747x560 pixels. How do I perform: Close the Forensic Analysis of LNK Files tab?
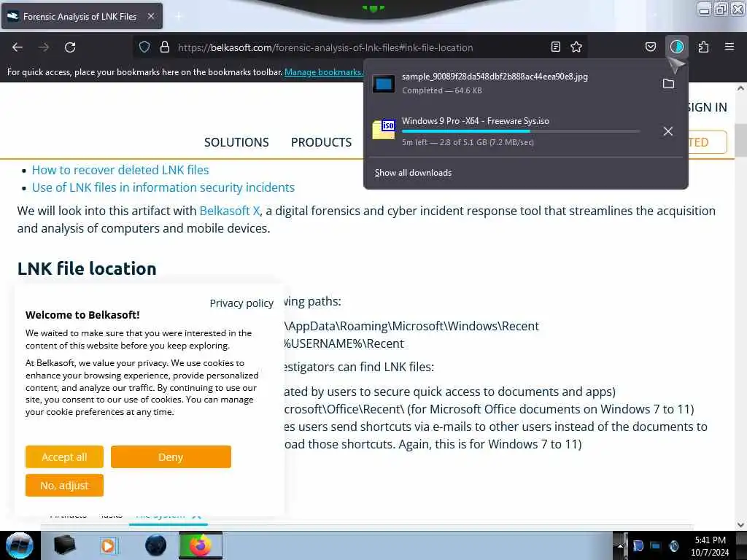tap(151, 16)
